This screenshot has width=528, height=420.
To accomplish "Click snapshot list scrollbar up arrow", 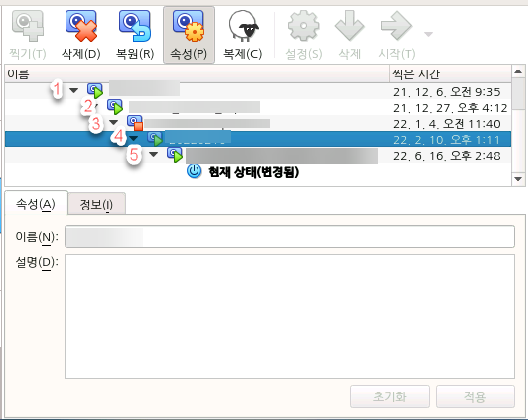I will [x=518, y=71].
